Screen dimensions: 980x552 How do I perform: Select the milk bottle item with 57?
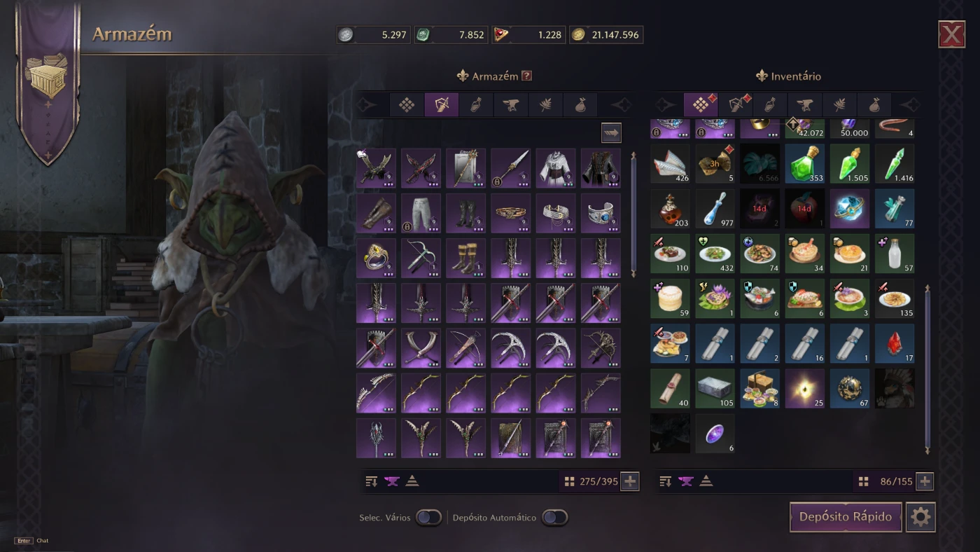point(894,254)
